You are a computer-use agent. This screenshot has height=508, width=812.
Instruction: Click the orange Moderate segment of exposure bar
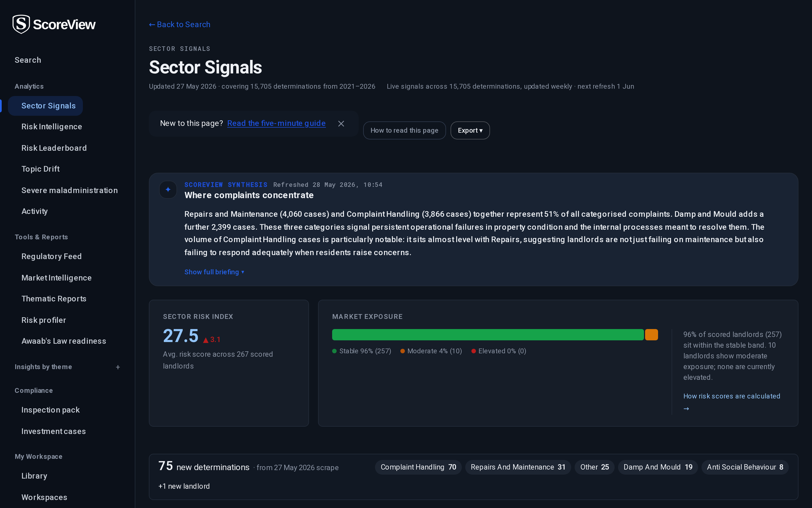coord(651,335)
